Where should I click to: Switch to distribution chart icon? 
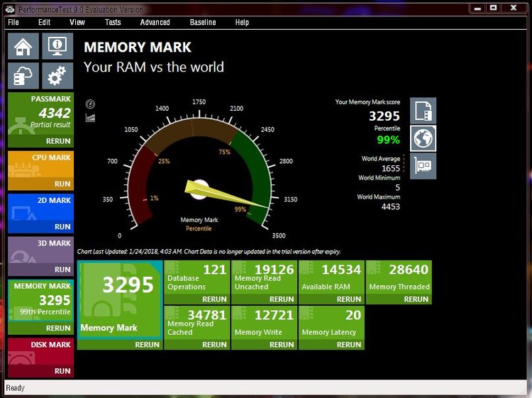coord(90,118)
